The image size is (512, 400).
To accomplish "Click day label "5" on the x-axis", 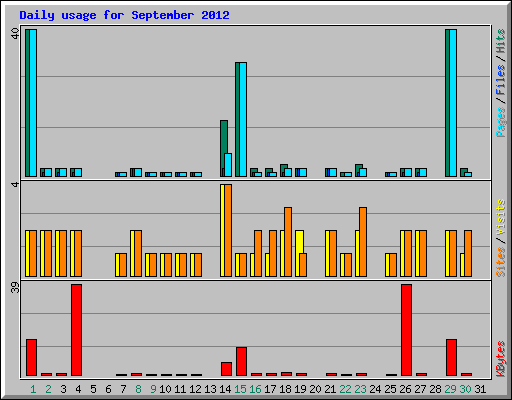I will (x=93, y=389).
